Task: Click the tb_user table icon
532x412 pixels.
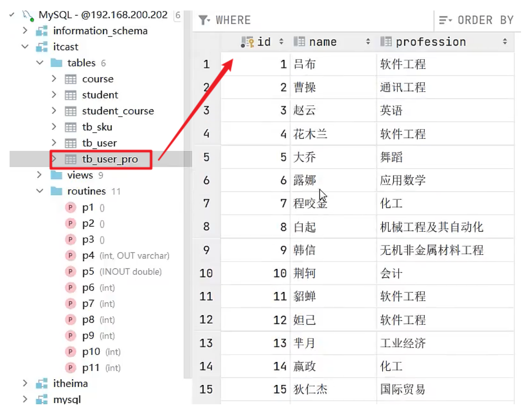Action: (x=71, y=143)
